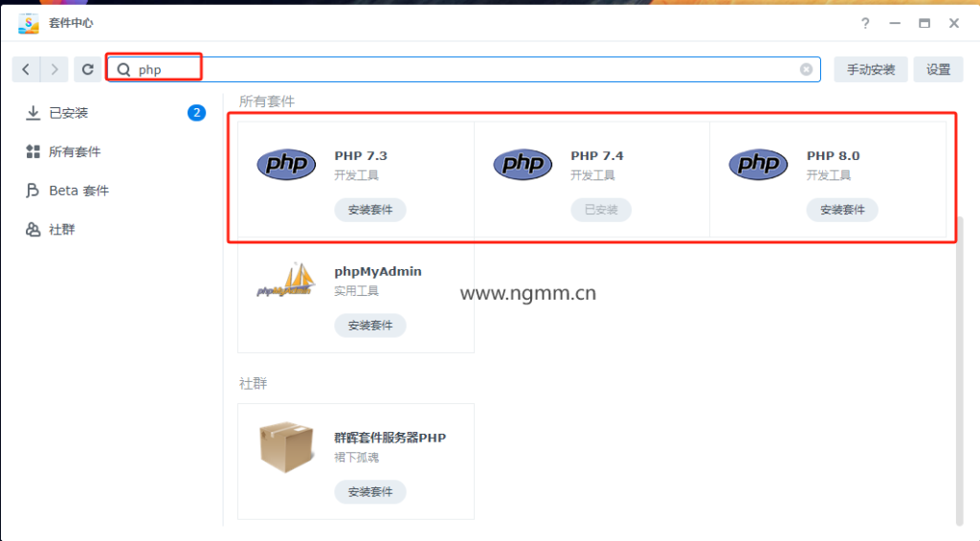This screenshot has width=980, height=541.
Task: Click 实用工具 category under phpMyAdmin
Action: click(x=356, y=291)
